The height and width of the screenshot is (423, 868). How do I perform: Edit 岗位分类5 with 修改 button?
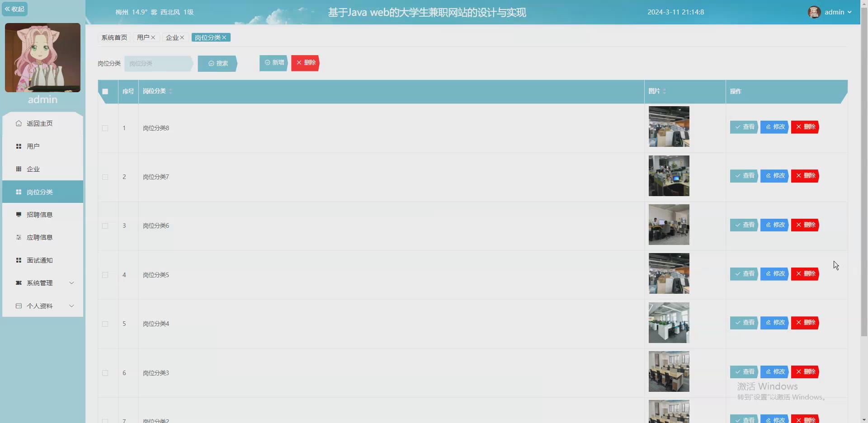pyautogui.click(x=775, y=274)
